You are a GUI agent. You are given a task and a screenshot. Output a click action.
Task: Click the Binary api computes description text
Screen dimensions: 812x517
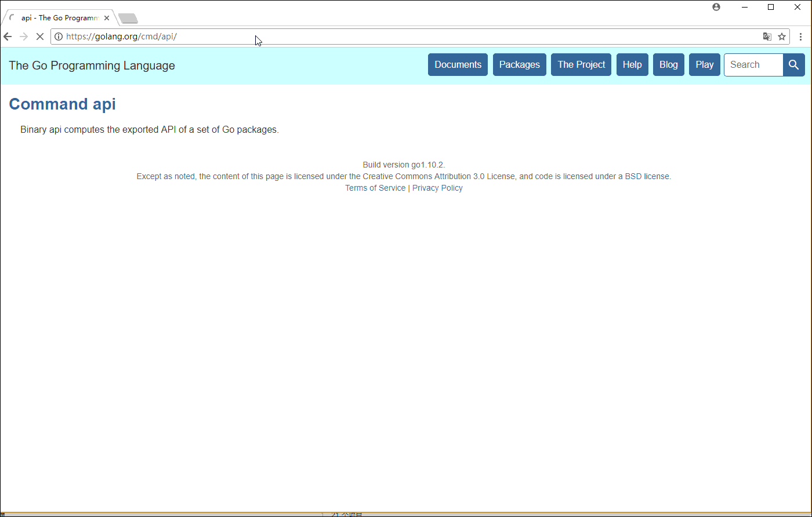click(x=150, y=129)
